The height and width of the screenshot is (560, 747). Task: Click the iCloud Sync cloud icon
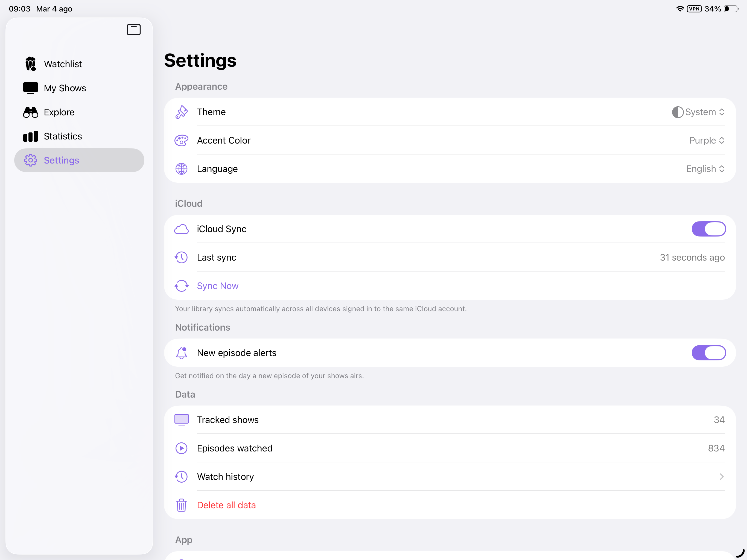(181, 229)
